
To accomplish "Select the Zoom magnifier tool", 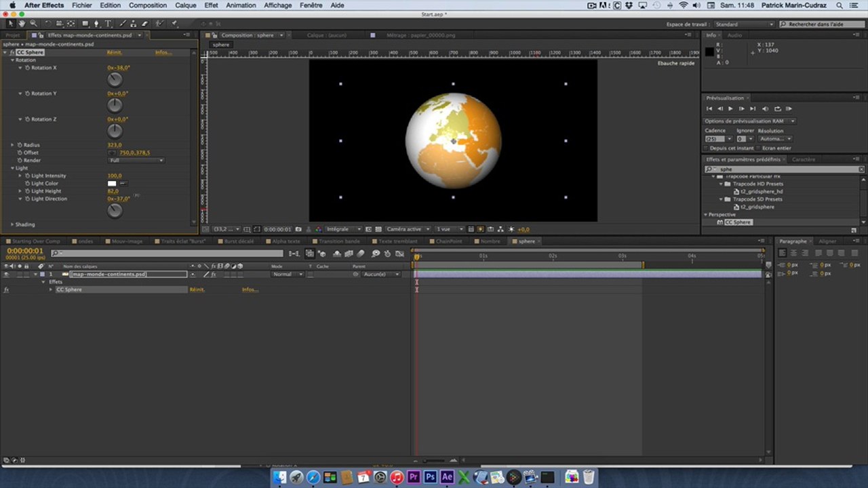I will [x=33, y=24].
